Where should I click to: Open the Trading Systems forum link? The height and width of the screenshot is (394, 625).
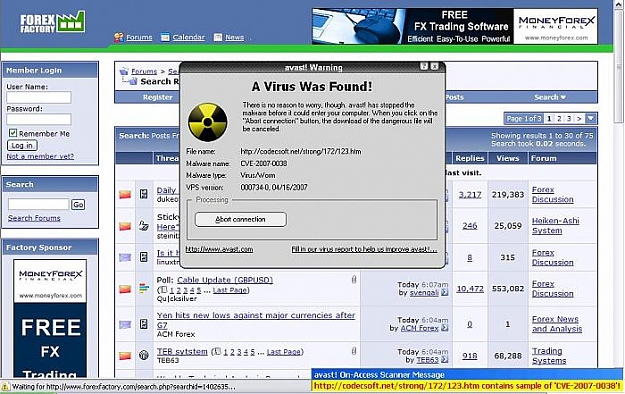[549, 356]
